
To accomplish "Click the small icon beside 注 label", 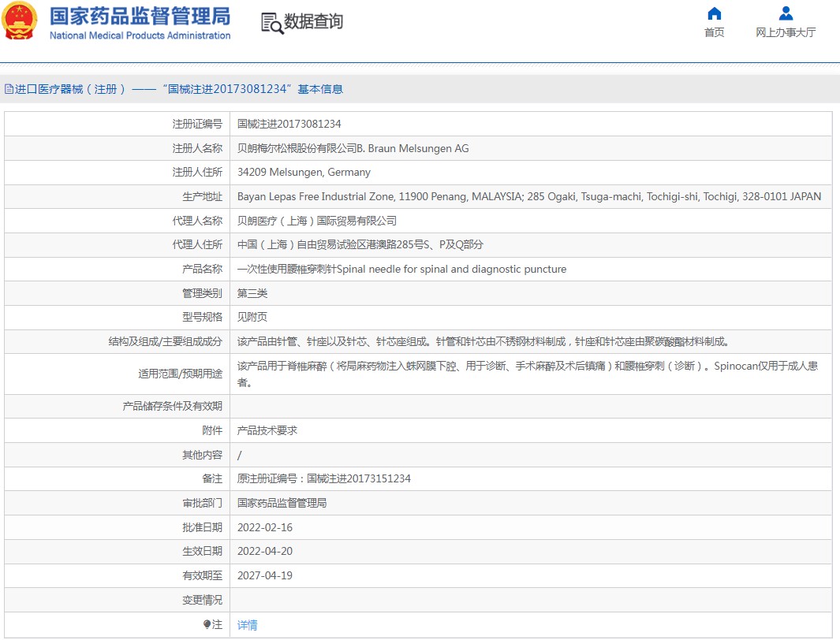I will 207,624.
